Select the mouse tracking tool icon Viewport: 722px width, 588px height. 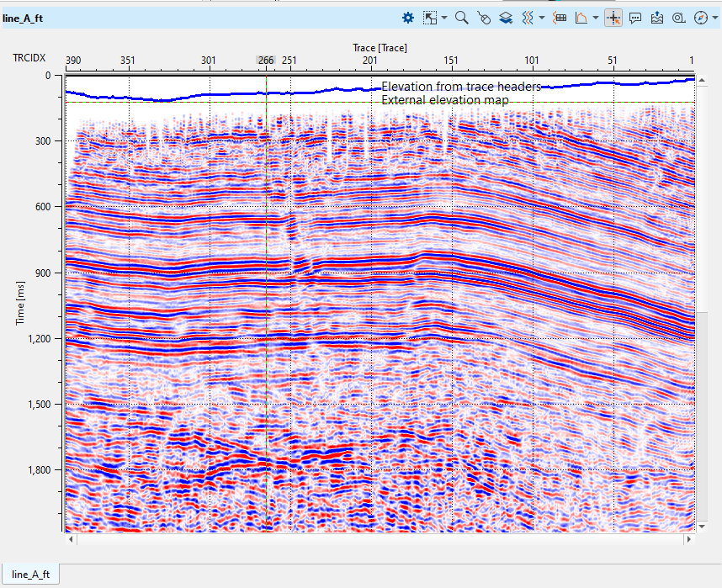pos(483,18)
